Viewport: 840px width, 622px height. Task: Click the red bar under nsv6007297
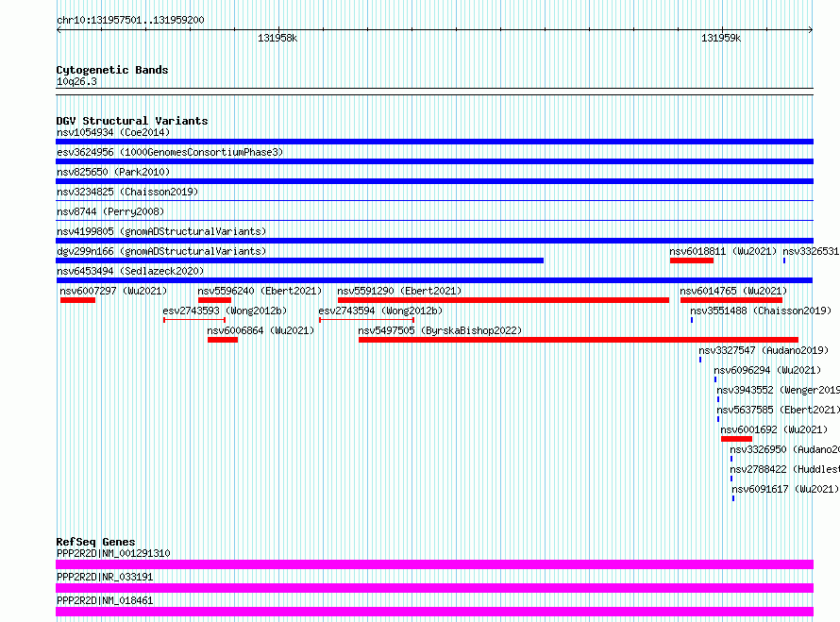click(x=77, y=300)
